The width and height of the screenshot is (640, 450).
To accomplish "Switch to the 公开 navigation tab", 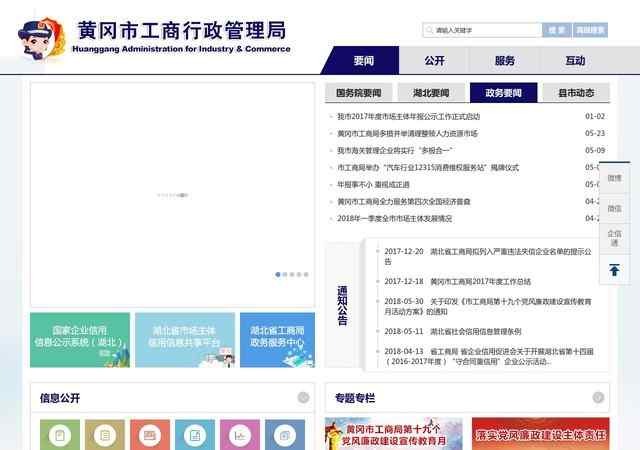I will click(434, 60).
